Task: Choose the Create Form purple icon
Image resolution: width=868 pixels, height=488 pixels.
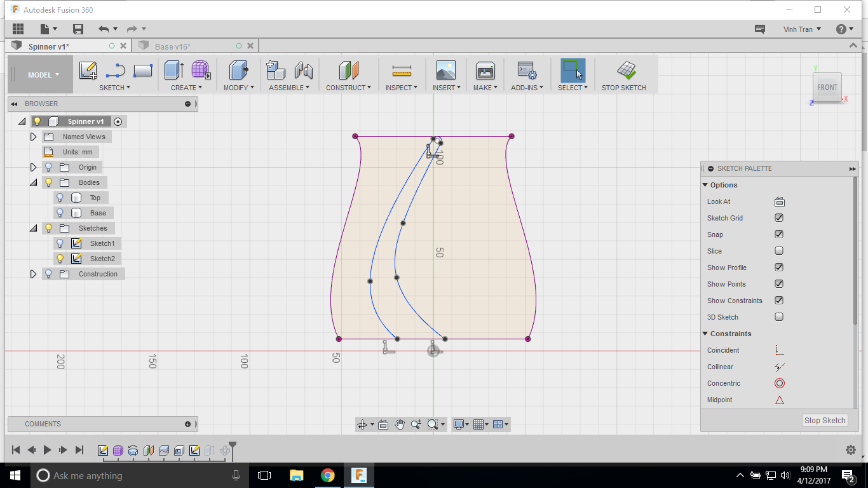Action: click(201, 71)
